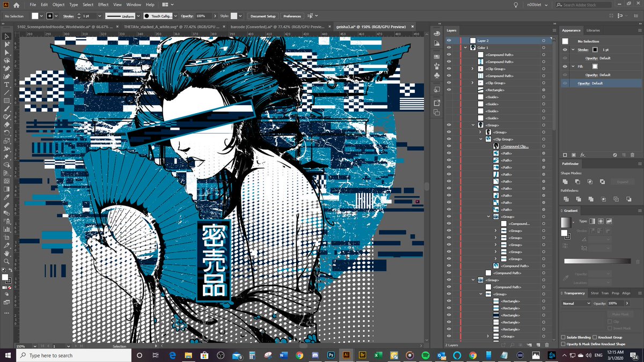This screenshot has height=362, width=644.
Task: Select the Selection tool (black arrow)
Action: [x=7, y=36]
